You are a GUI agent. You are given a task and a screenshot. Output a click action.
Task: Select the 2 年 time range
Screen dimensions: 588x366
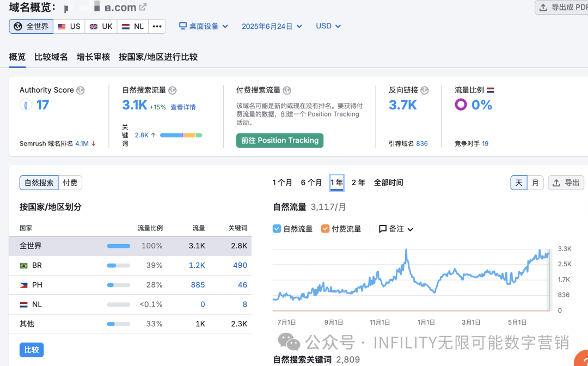pos(358,182)
